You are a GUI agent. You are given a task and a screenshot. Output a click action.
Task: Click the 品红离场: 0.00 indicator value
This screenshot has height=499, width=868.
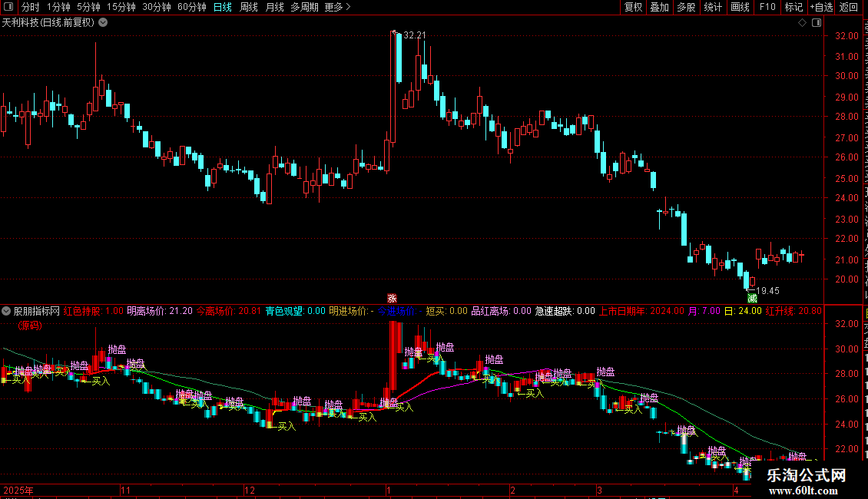pos(501,311)
